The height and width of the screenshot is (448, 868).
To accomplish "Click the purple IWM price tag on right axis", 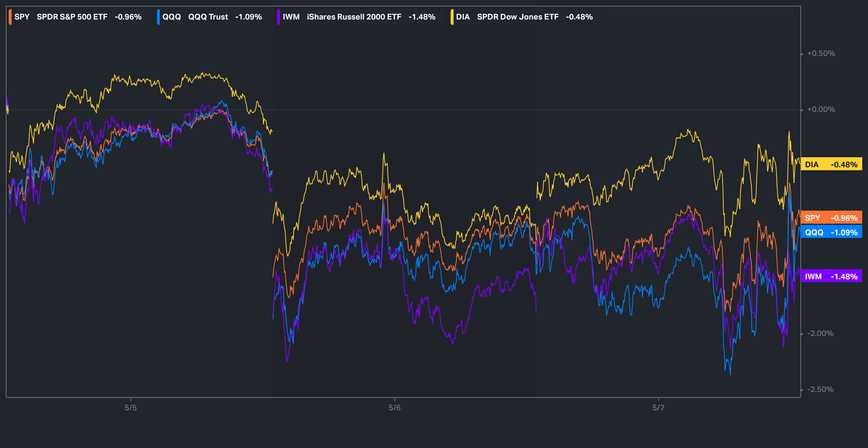I will (x=831, y=276).
